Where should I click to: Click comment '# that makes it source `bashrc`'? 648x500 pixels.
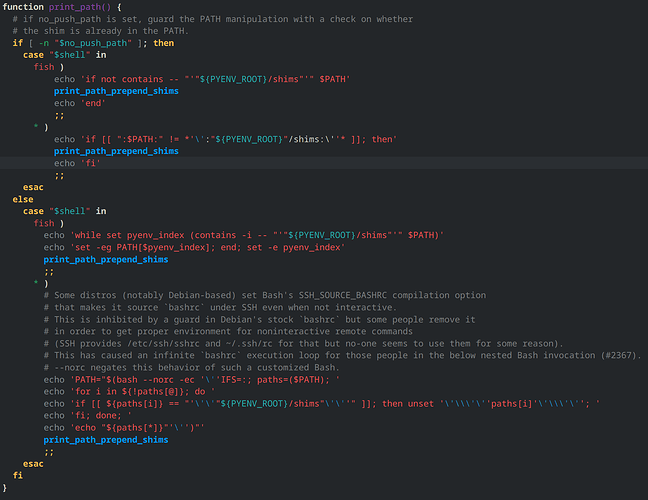(220, 307)
